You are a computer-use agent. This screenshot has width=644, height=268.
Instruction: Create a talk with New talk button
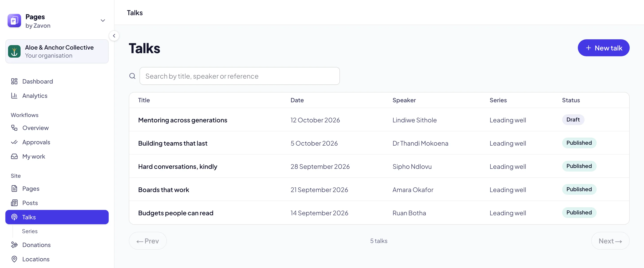coord(604,48)
